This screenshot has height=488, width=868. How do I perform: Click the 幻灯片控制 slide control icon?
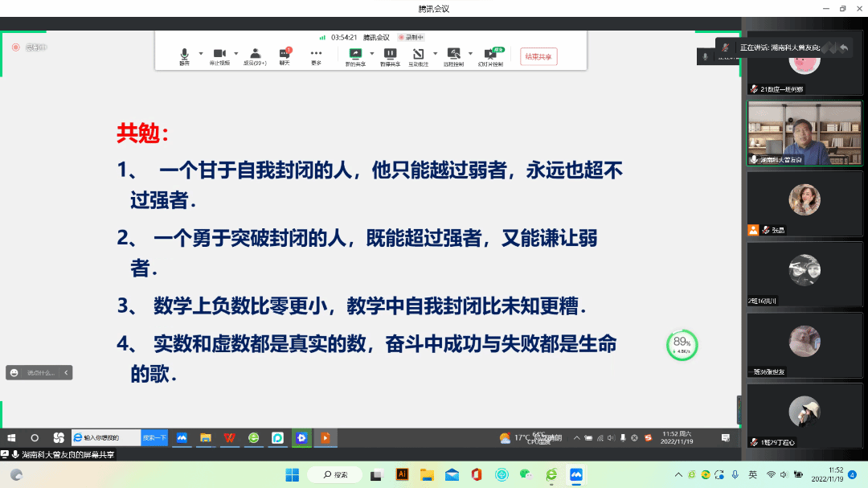[x=489, y=55]
